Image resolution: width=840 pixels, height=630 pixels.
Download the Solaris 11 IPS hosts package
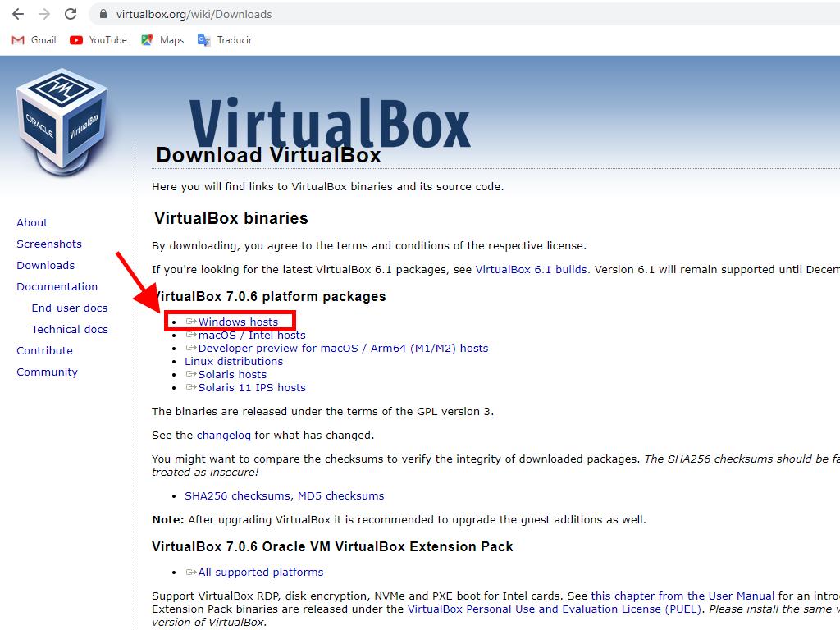click(x=252, y=387)
